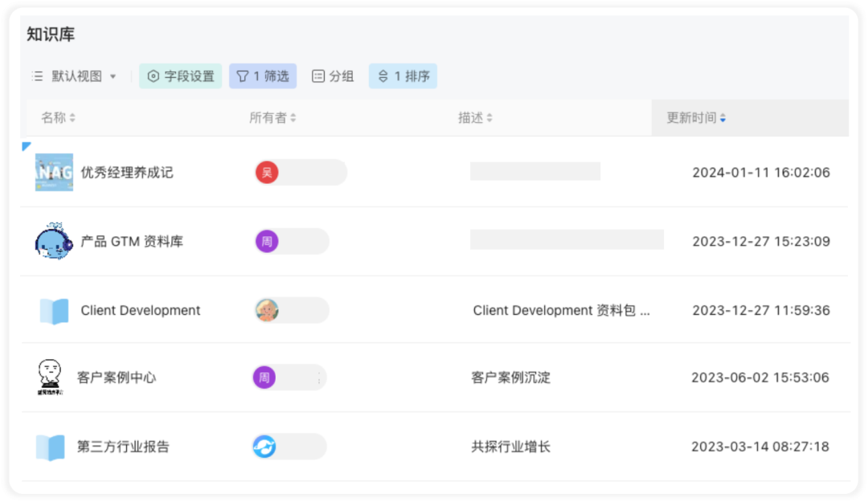This screenshot has width=868, height=502.
Task: Click the 字段设置 button
Action: 181,76
